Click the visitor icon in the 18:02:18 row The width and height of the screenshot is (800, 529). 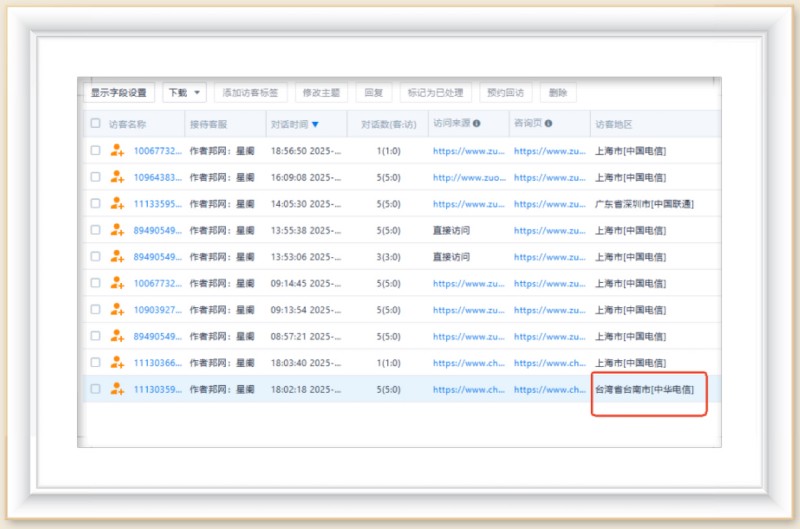[117, 389]
